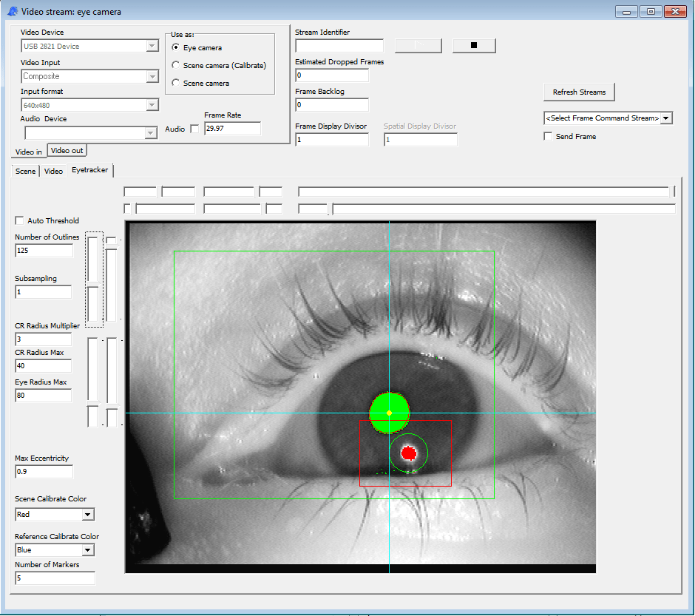Go to the Video tab

tap(53, 171)
